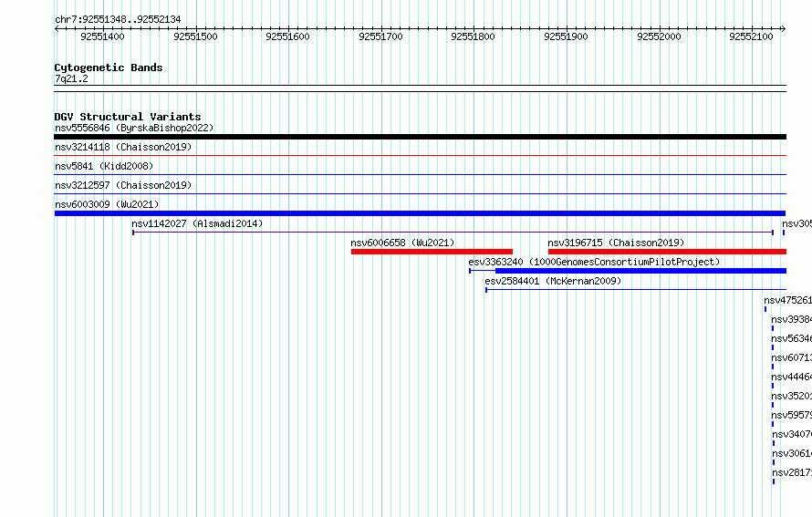Viewport: 812px width, 517px height.
Task: Click the thin blue nsv5841 line
Action: click(420, 174)
